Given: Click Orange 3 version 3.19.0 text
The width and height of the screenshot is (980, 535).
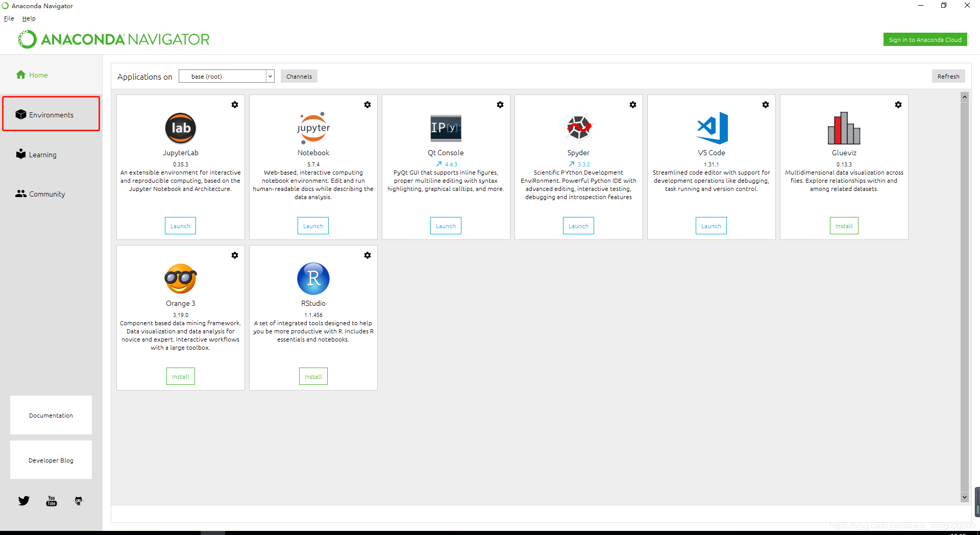Looking at the screenshot, I should point(181,315).
